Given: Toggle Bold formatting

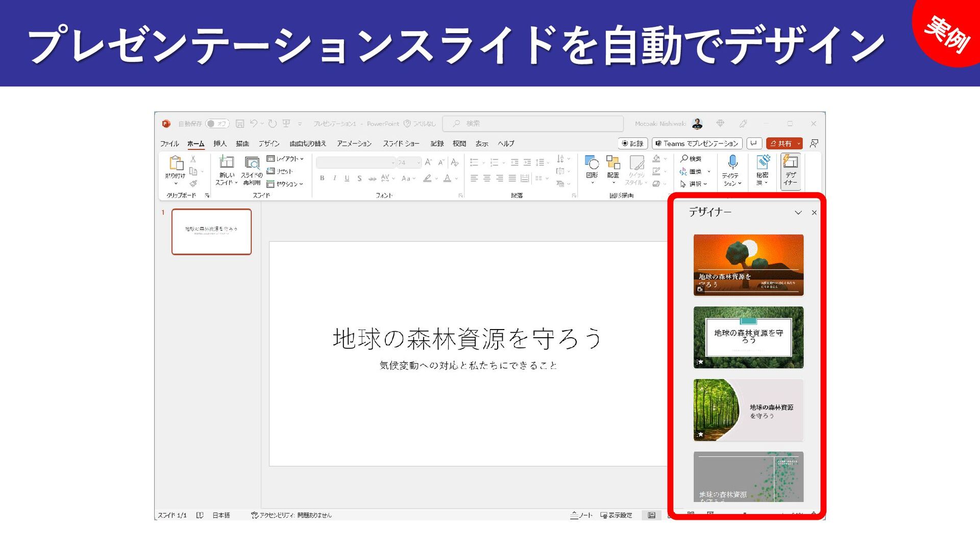Looking at the screenshot, I should (322, 178).
